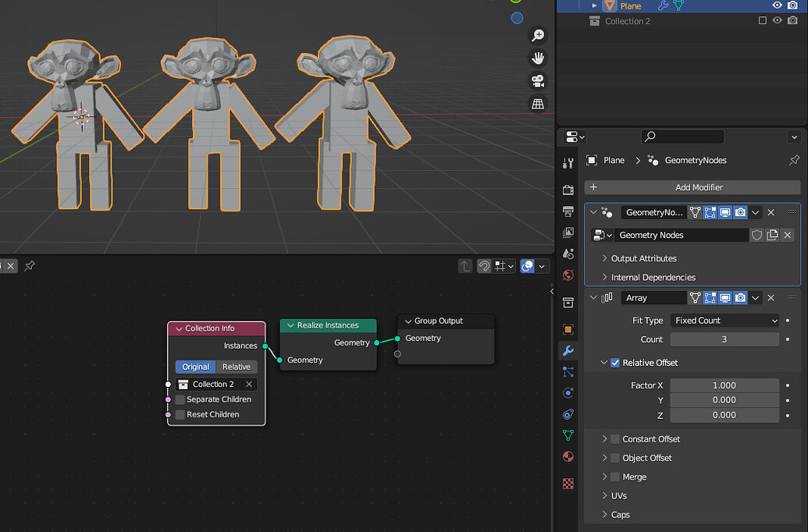Toggle Array modifier viewport display icon
Image resolution: width=808 pixels, height=532 pixels.
(725, 298)
